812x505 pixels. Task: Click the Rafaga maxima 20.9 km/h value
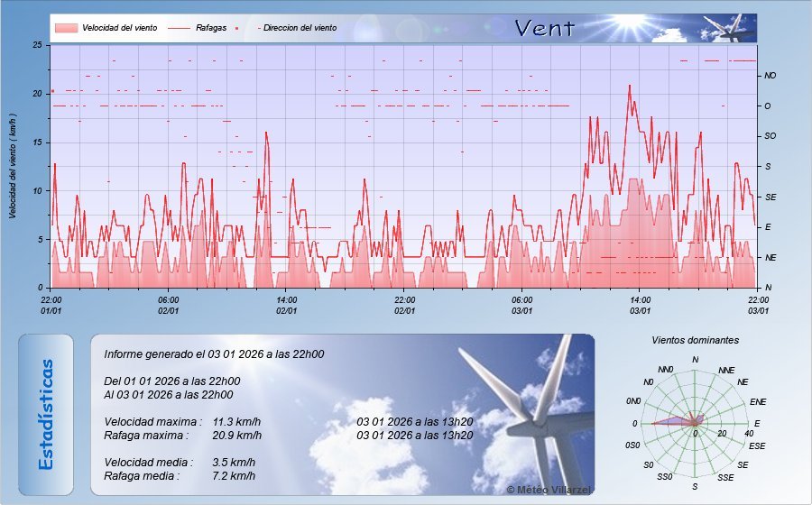[236, 435]
